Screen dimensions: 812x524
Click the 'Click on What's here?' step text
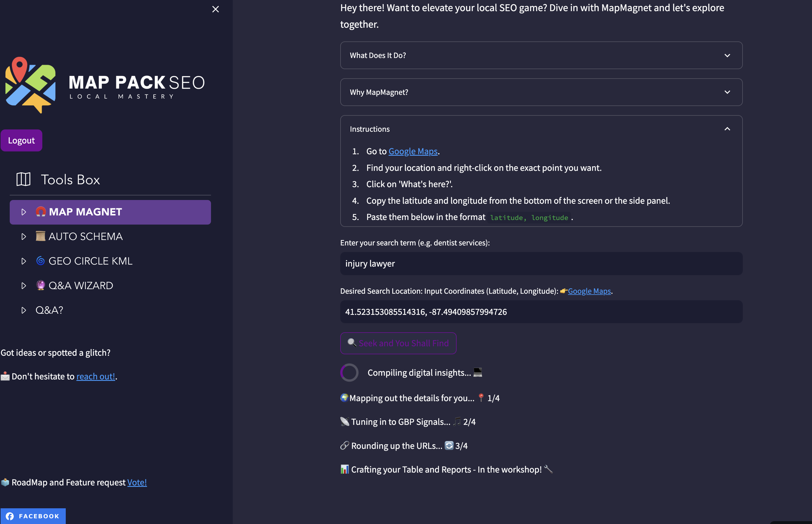pos(409,184)
